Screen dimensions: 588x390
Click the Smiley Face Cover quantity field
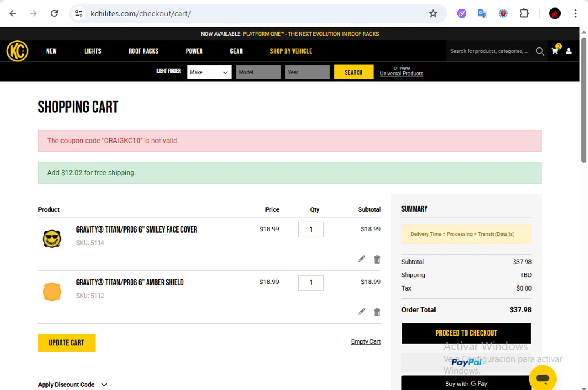point(311,229)
